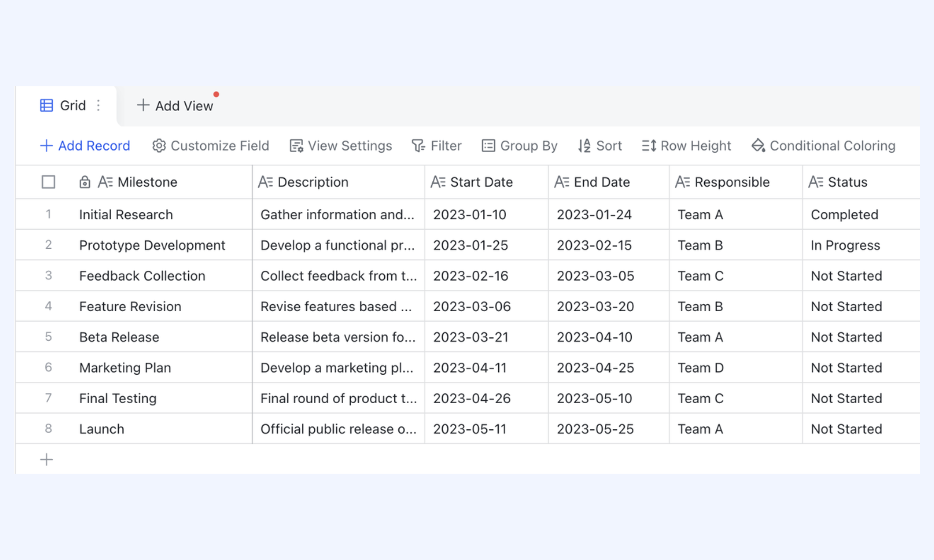
Task: Select row number 1
Action: click(48, 214)
